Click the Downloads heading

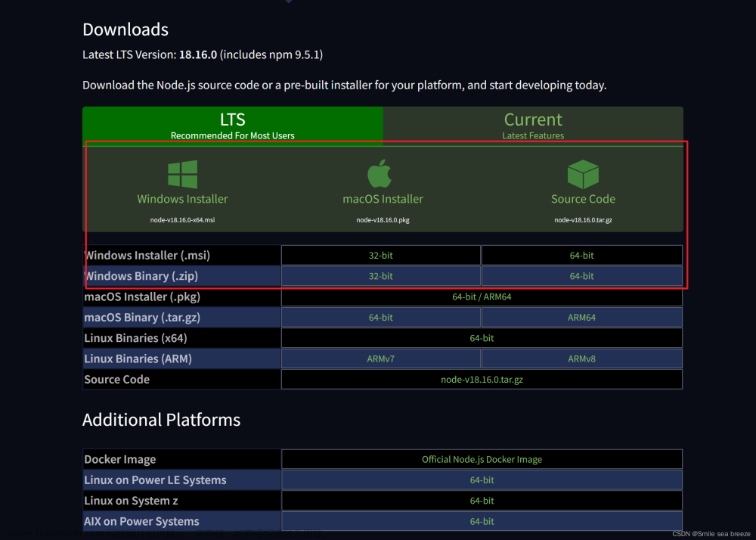tap(125, 29)
